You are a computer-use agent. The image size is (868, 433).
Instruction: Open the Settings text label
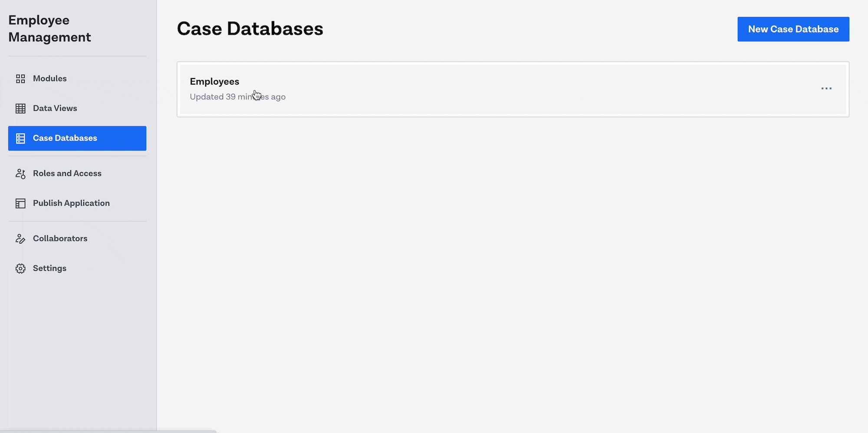50,269
